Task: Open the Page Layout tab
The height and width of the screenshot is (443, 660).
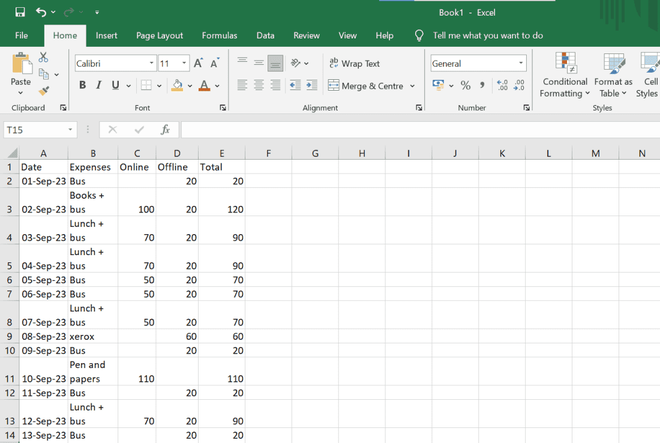Action: tap(160, 36)
